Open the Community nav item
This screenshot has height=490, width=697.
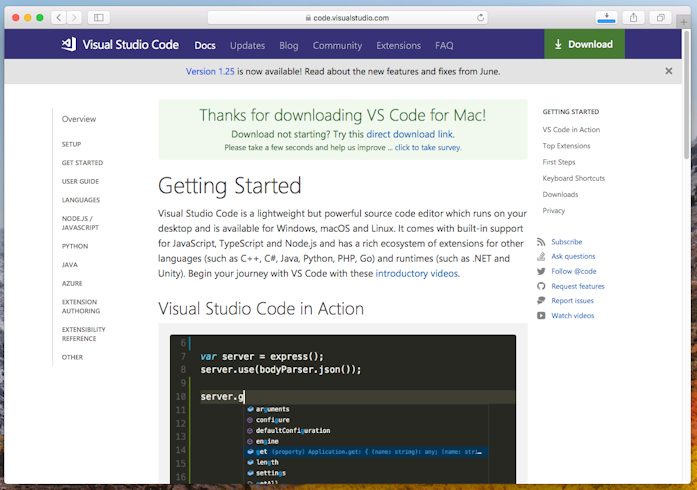tap(337, 45)
